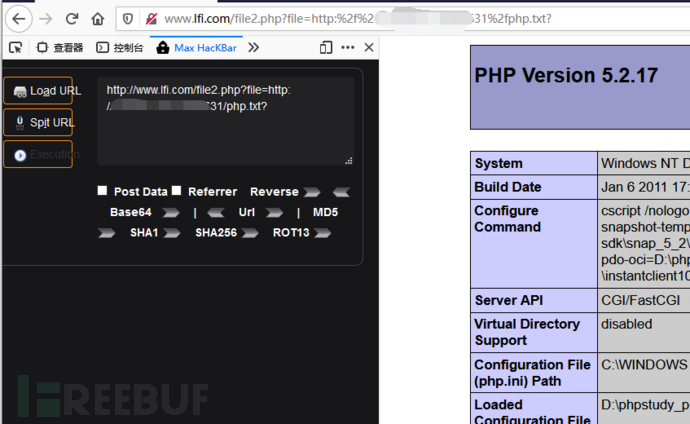690x424 pixels.
Task: Click the Windows NT system value
Action: (x=645, y=164)
